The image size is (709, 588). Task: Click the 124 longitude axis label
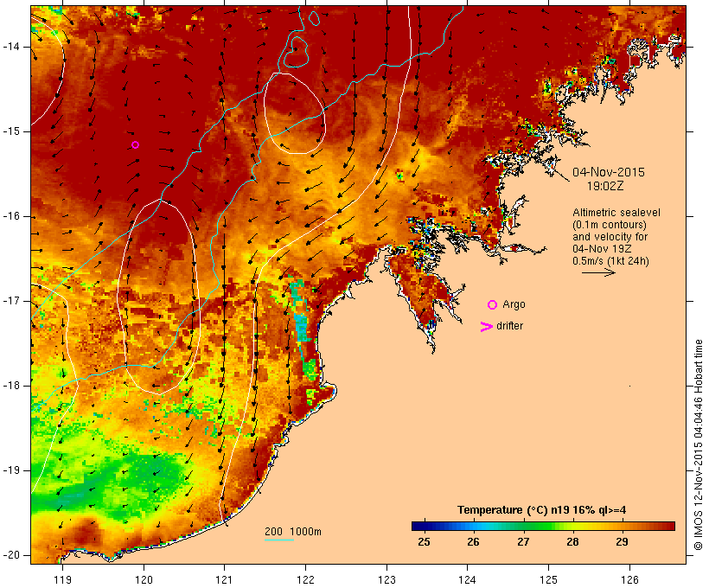coord(467,579)
